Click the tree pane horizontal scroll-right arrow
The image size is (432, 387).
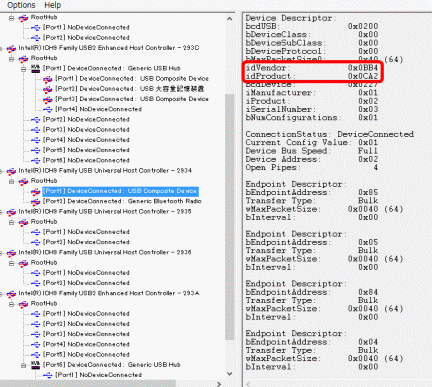click(219, 384)
